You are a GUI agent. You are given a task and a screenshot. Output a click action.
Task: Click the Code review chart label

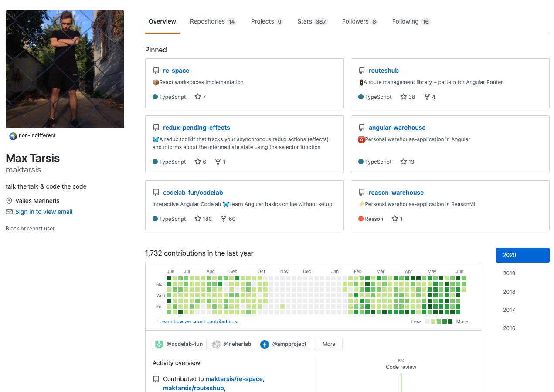pyautogui.click(x=401, y=367)
